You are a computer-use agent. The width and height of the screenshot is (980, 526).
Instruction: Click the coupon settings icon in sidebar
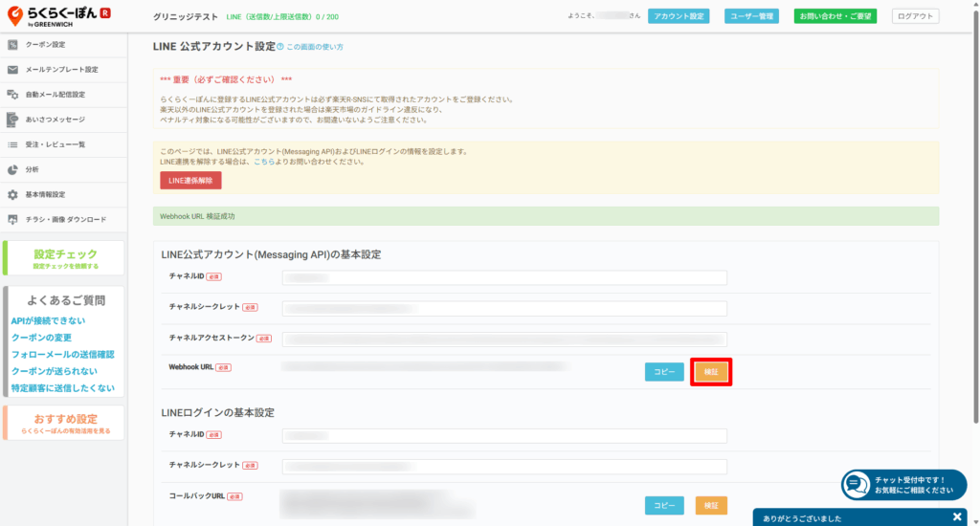[x=12, y=45]
